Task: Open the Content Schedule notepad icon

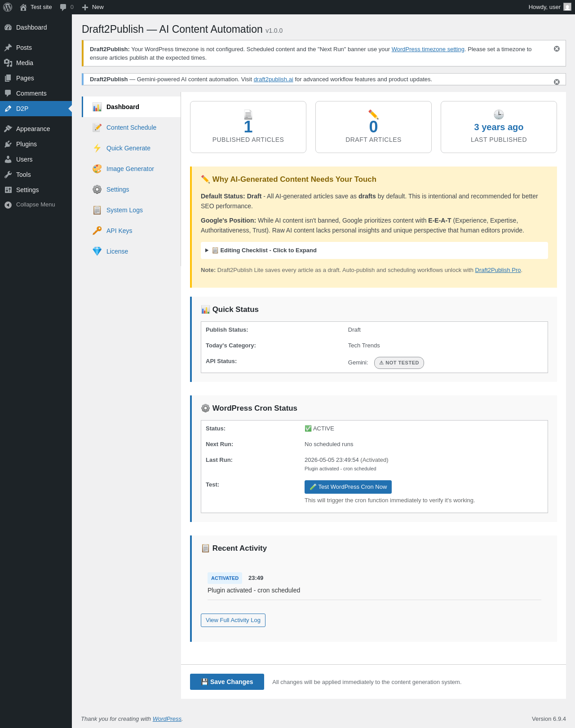Action: point(97,127)
